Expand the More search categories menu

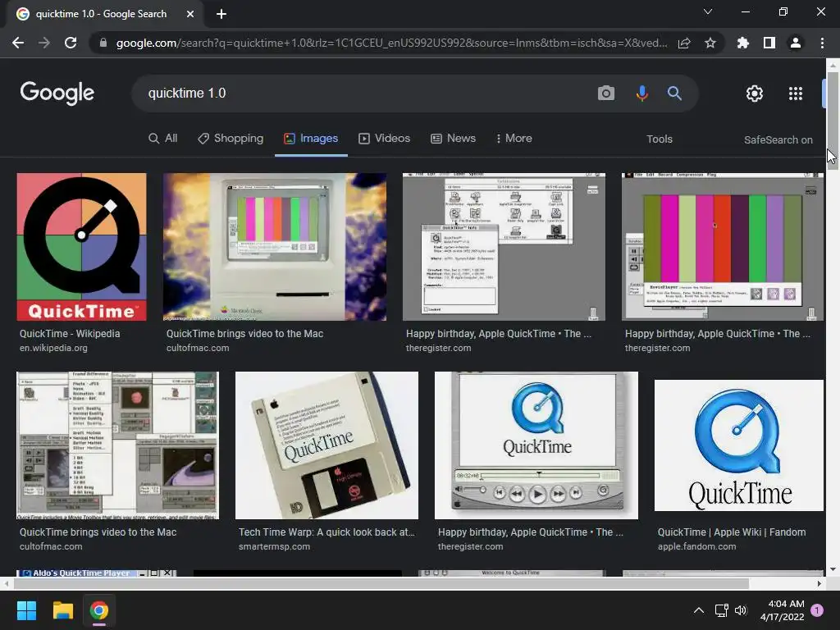tap(514, 138)
